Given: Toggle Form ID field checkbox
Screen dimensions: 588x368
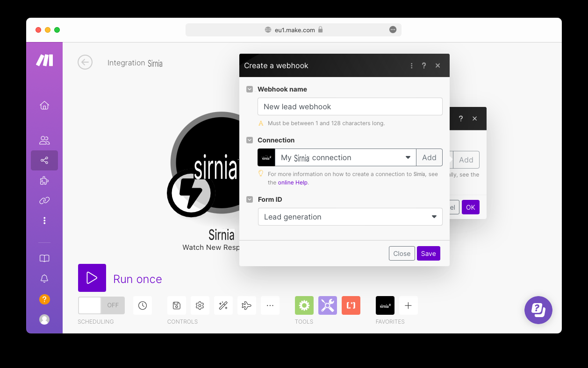Looking at the screenshot, I should pos(250,199).
